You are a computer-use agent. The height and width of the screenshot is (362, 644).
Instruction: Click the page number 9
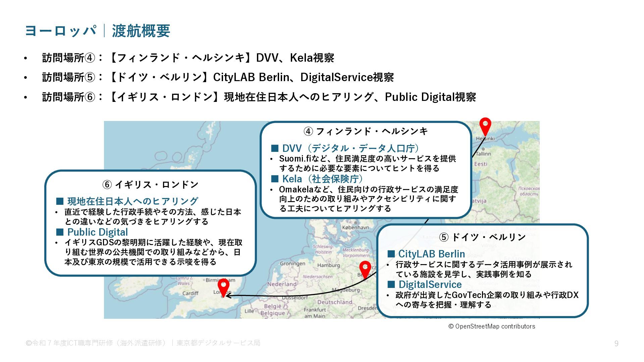click(616, 343)
